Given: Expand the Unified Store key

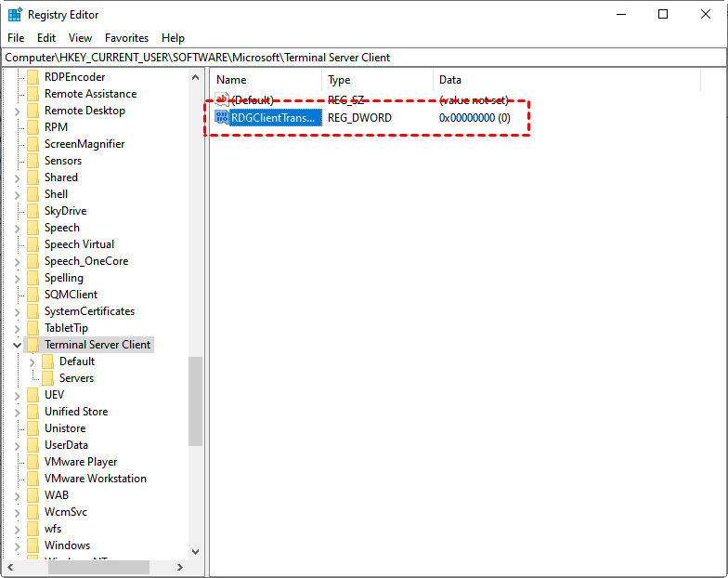Looking at the screenshot, I should (x=17, y=413).
